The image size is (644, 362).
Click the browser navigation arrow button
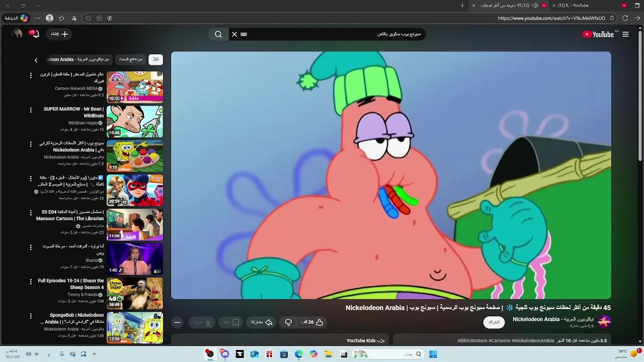[637, 18]
